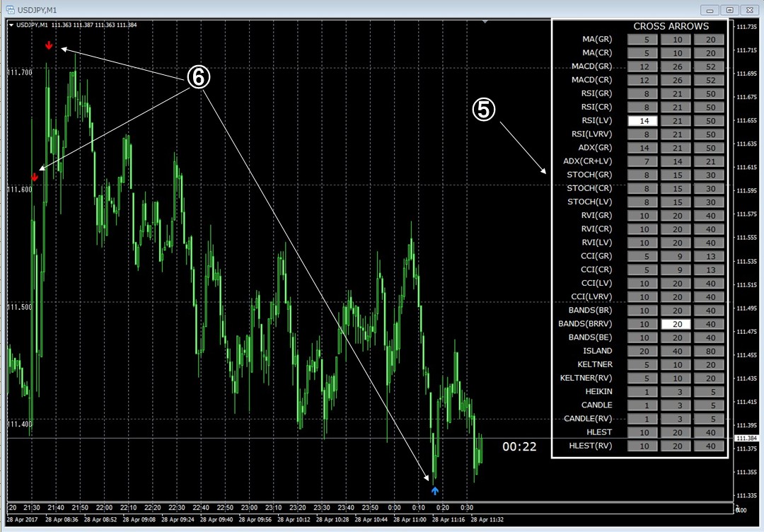Toggle MA(CR) period 20 button
Viewport: 764px width, 532px height.
(x=709, y=54)
